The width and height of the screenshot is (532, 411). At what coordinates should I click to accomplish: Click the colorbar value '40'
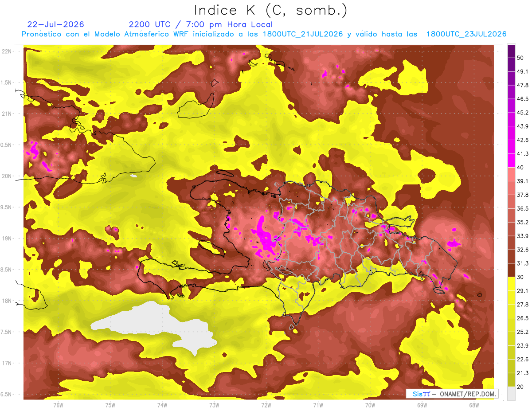[x=521, y=168]
